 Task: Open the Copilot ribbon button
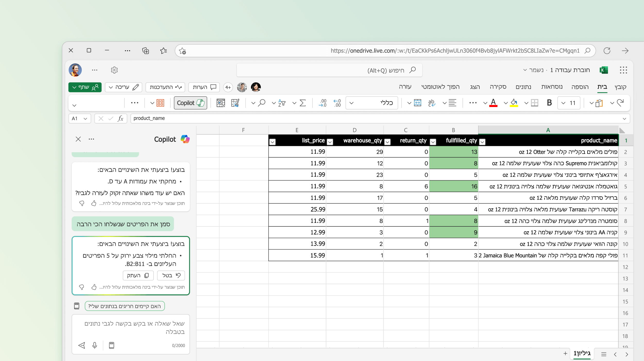190,103
